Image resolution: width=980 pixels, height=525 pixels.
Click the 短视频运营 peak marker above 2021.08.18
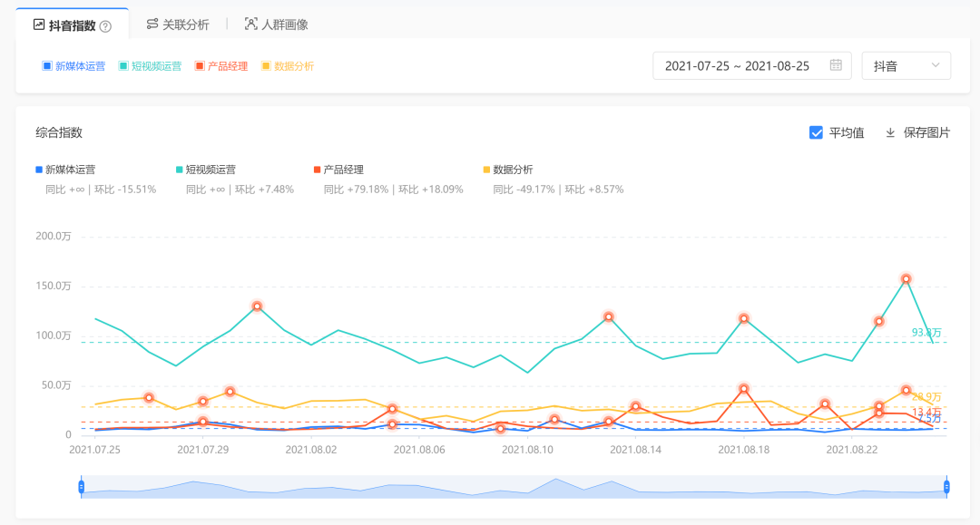(x=744, y=318)
